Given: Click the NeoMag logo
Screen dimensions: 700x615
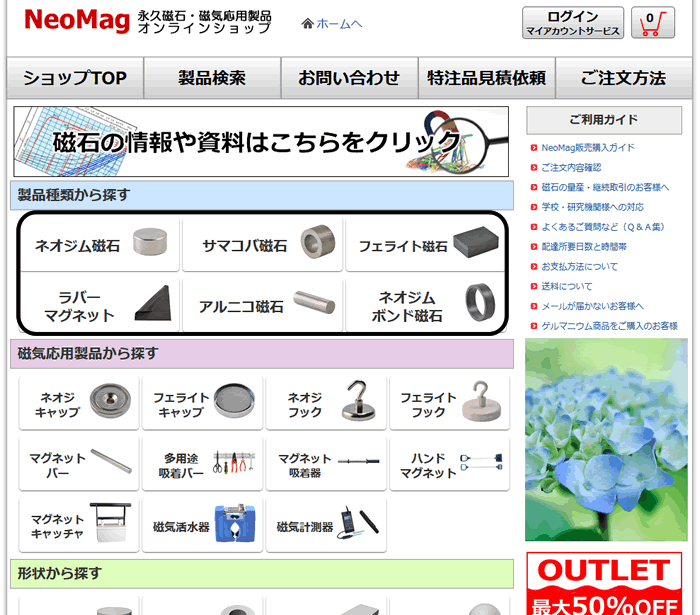Looking at the screenshot, I should point(77,21).
